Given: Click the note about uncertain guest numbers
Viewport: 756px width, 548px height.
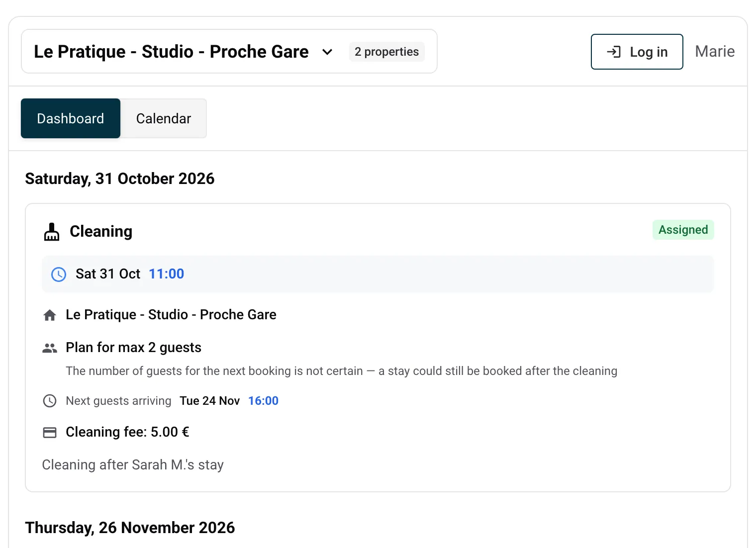Looking at the screenshot, I should tap(341, 371).
